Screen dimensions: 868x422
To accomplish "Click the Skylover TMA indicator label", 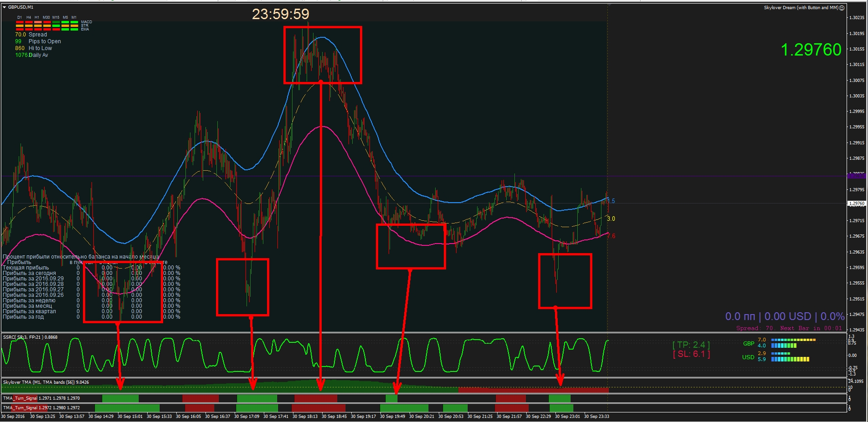I will click(46, 382).
